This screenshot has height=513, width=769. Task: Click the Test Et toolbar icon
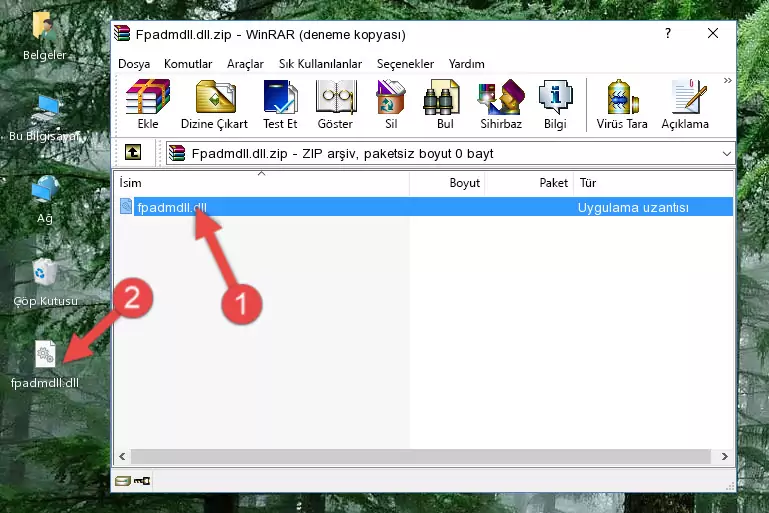tap(280, 97)
